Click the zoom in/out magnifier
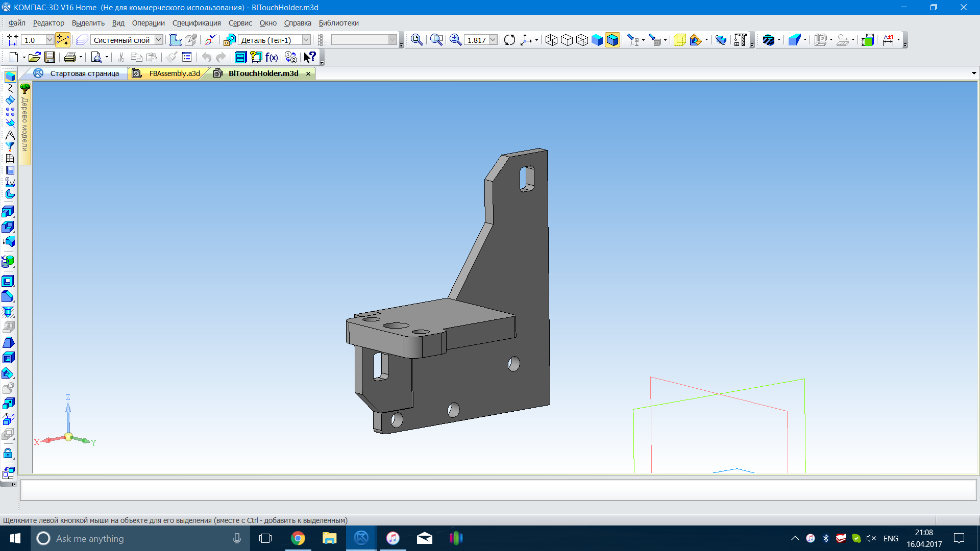 pos(455,40)
